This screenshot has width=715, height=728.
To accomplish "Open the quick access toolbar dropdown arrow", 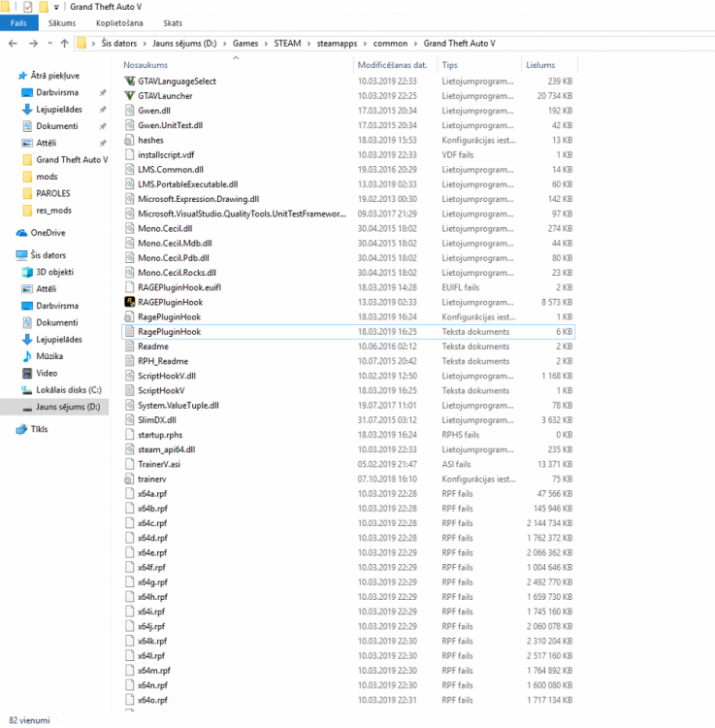I will (x=56, y=8).
